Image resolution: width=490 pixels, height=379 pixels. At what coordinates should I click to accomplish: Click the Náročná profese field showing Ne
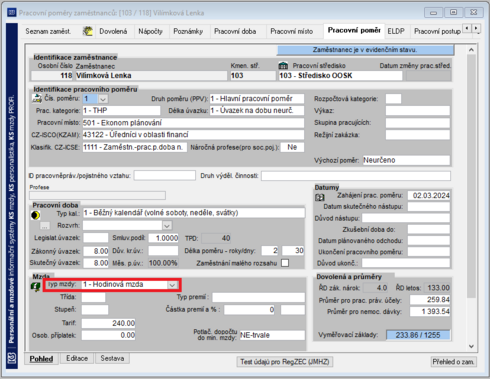pyautogui.click(x=292, y=147)
